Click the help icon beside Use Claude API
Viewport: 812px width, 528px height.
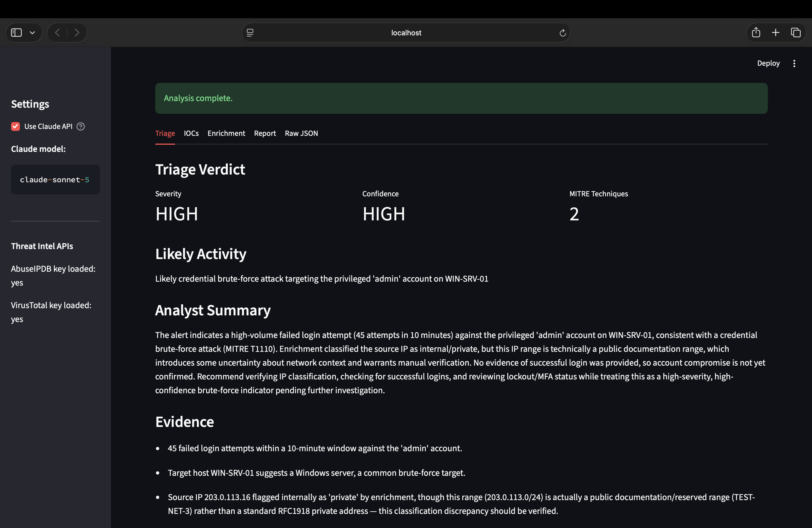click(81, 126)
